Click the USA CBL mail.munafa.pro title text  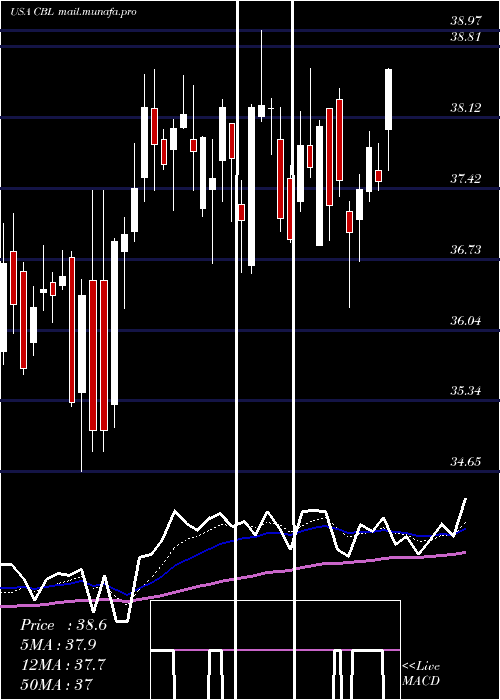pyautogui.click(x=73, y=12)
